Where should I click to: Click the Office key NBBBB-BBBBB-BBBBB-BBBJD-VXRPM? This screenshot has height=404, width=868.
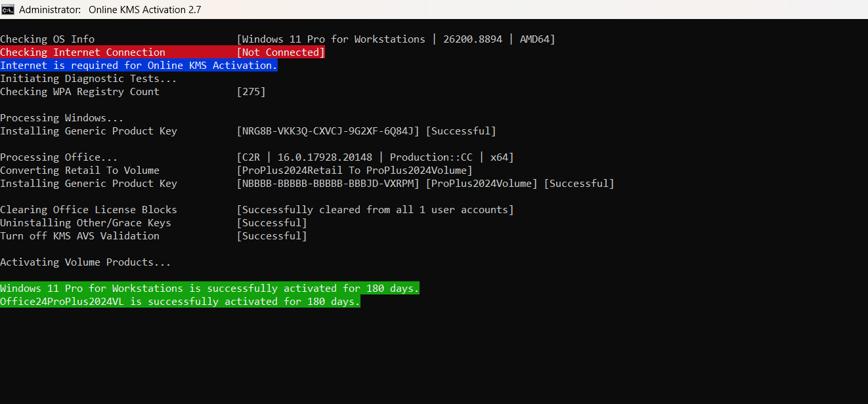tap(328, 184)
